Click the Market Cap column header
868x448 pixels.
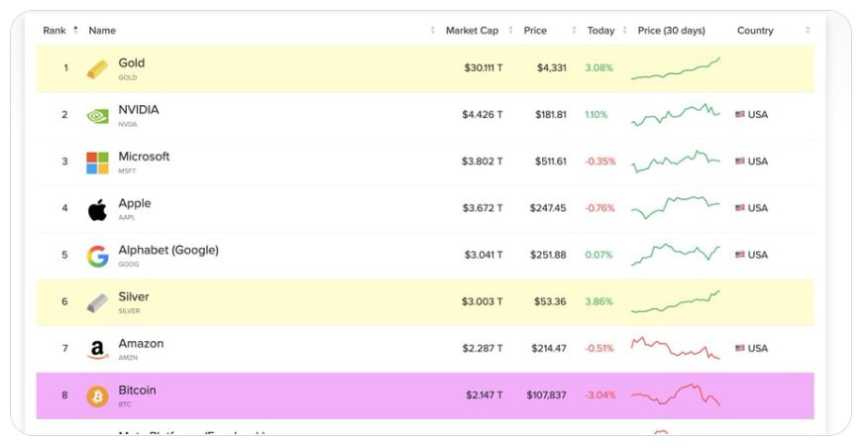pos(473,31)
